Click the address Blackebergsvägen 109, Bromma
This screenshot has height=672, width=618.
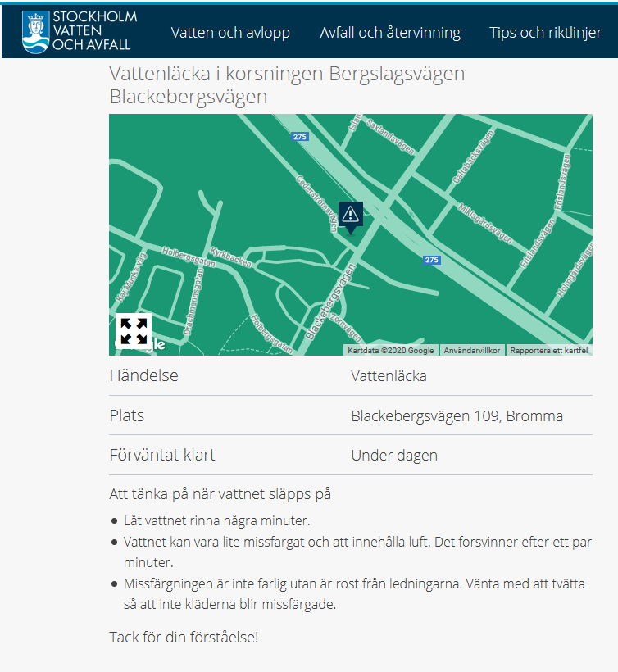tap(457, 415)
